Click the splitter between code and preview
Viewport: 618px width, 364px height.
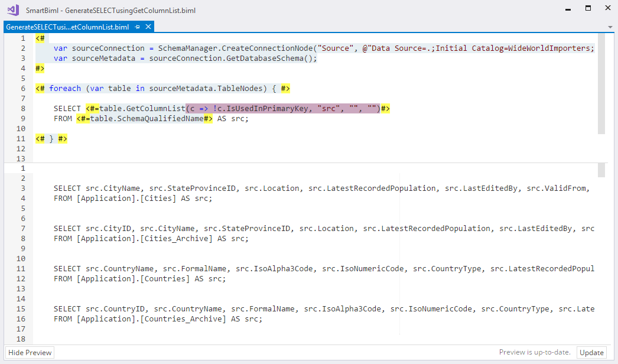coord(307,162)
